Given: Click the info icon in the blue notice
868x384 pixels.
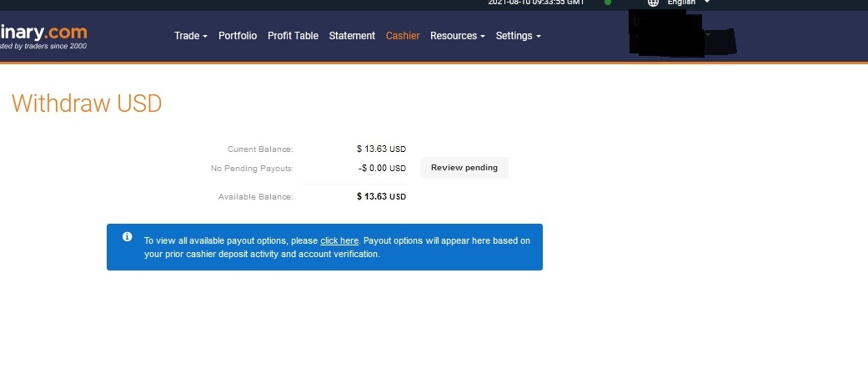Looking at the screenshot, I should (x=128, y=236).
